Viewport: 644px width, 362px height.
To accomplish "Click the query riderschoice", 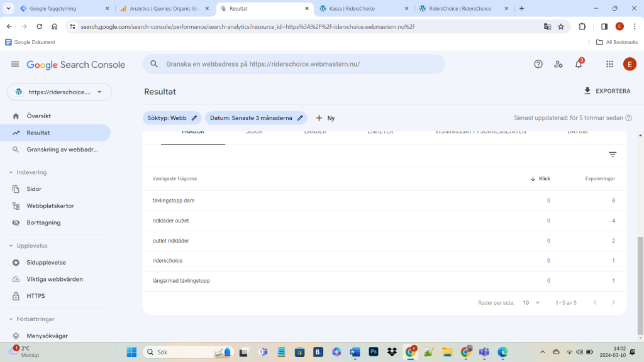I will point(167,261).
